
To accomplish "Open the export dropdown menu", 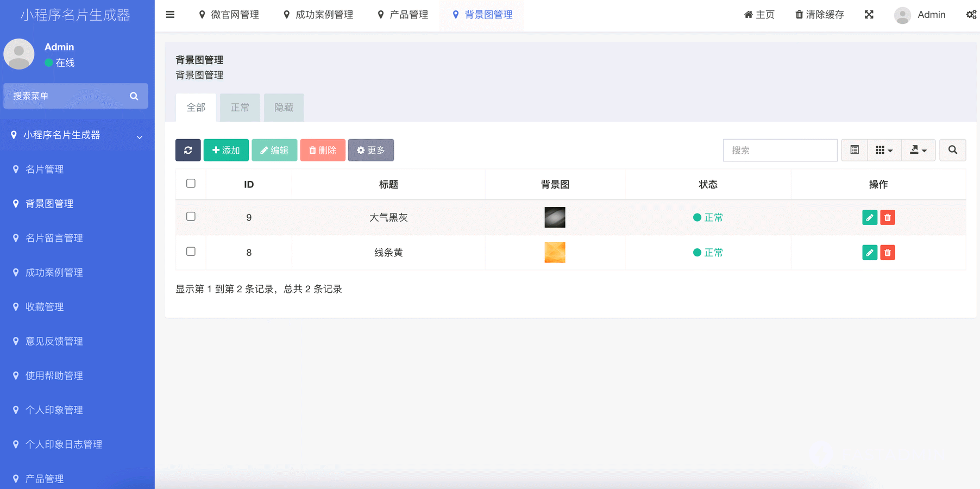I will 919,150.
